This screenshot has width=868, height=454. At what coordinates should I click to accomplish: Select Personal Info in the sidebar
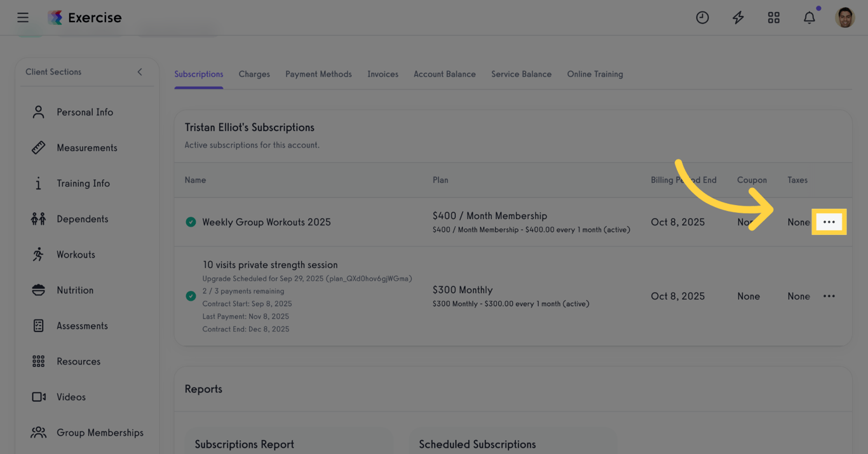pyautogui.click(x=85, y=112)
